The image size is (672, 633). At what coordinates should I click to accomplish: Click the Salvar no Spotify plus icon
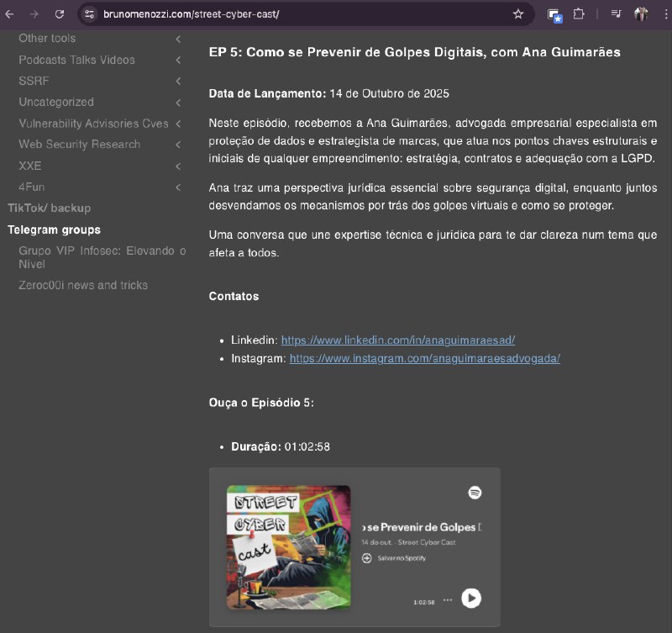[x=366, y=558]
